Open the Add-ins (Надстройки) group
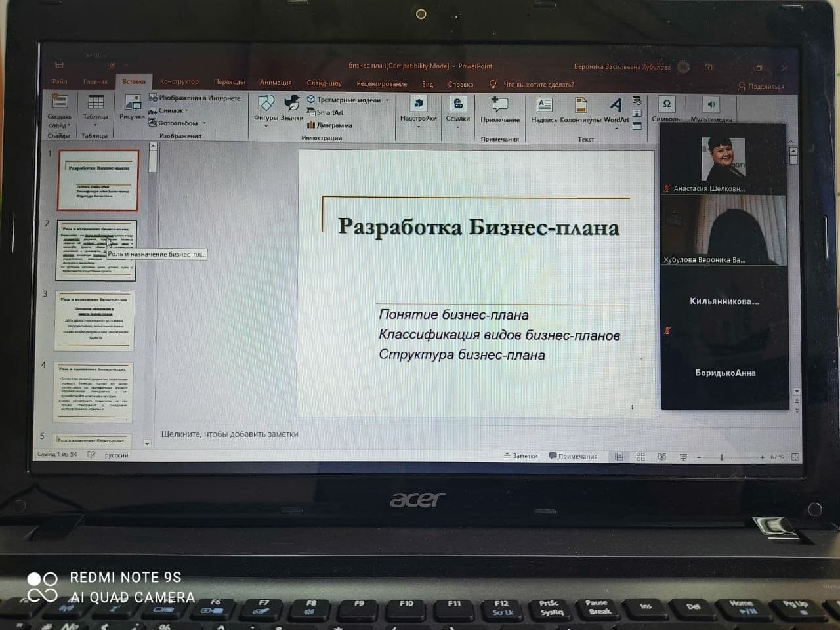840x630 pixels. [419, 110]
